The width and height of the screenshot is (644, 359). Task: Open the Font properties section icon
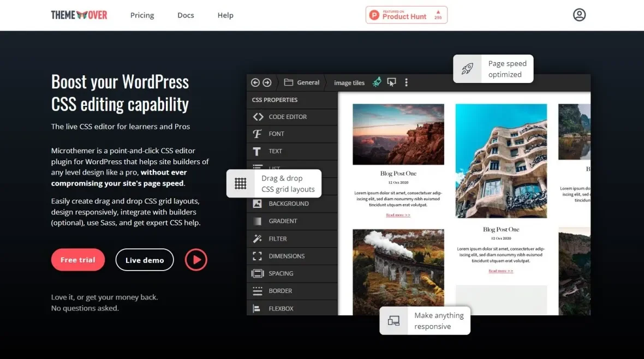point(258,134)
